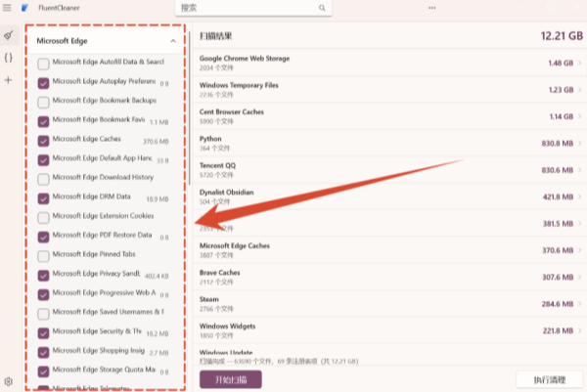The image size is (587, 392).
Task: Uncheck Microsoft Edge Shopping Insights checkbox
Action: click(43, 352)
